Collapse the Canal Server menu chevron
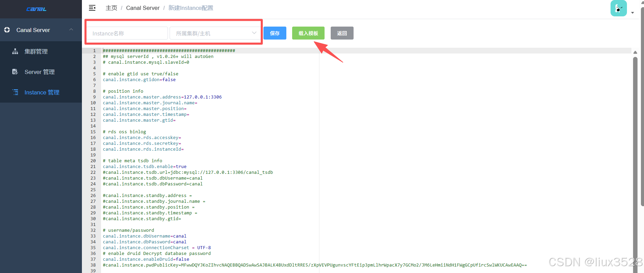 coord(71,30)
